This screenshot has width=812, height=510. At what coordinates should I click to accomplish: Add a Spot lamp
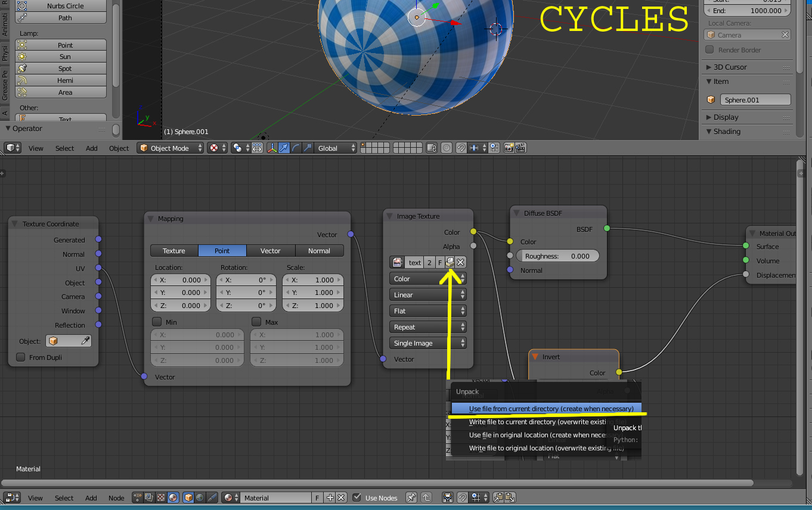coord(61,69)
